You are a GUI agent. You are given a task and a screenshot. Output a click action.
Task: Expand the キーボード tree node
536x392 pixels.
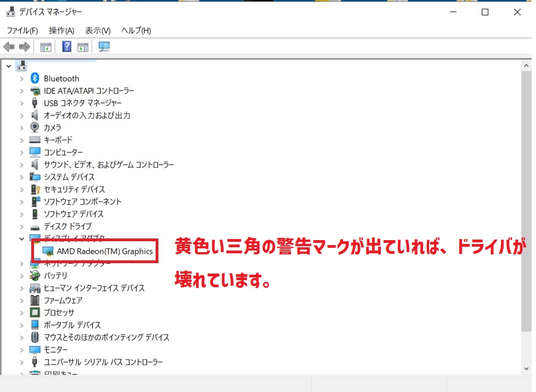[21, 140]
